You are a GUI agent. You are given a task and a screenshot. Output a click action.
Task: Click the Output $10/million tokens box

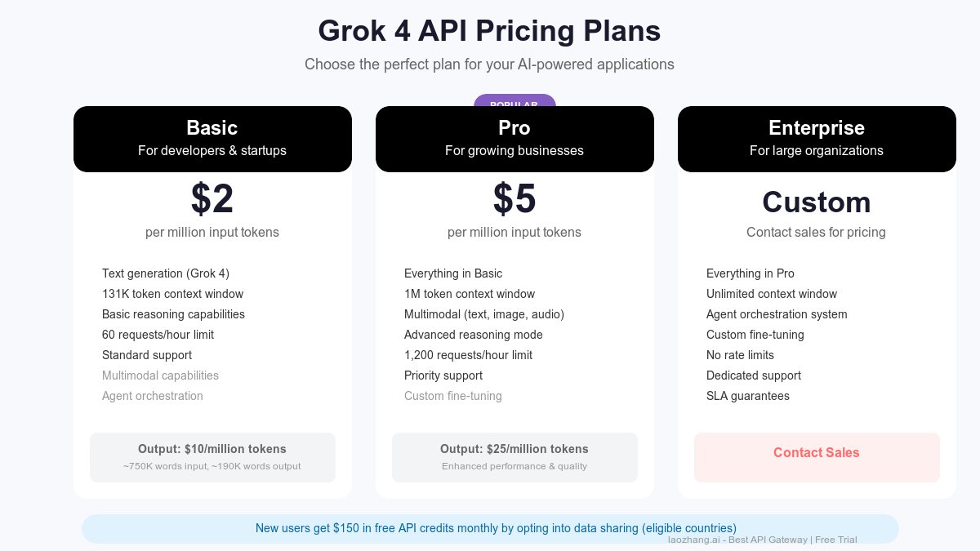(212, 456)
